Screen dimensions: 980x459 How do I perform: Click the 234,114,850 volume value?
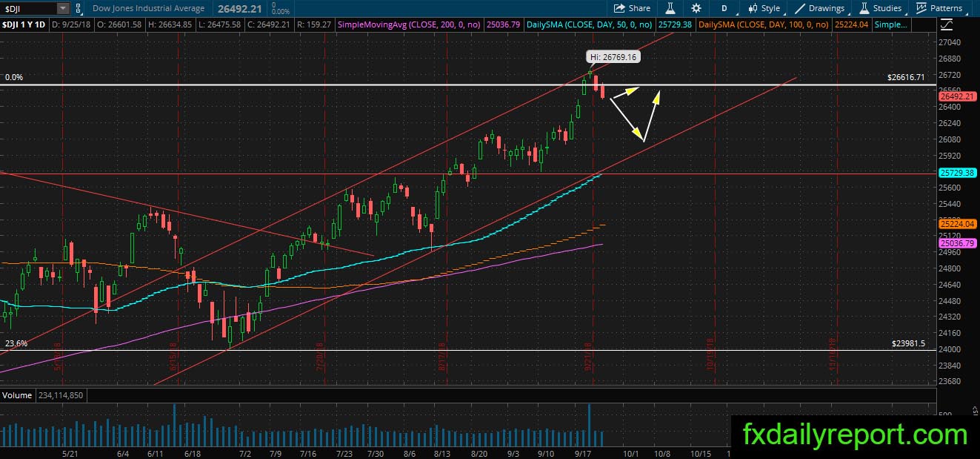click(x=61, y=395)
